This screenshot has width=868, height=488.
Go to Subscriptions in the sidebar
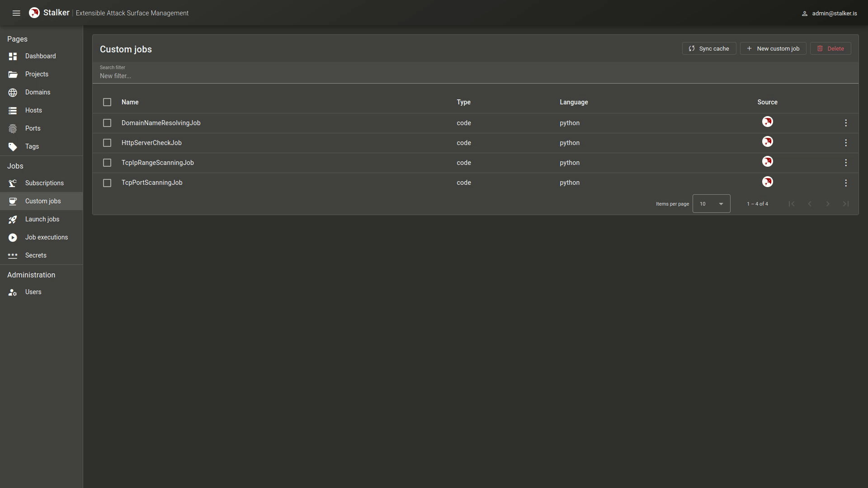pos(44,183)
